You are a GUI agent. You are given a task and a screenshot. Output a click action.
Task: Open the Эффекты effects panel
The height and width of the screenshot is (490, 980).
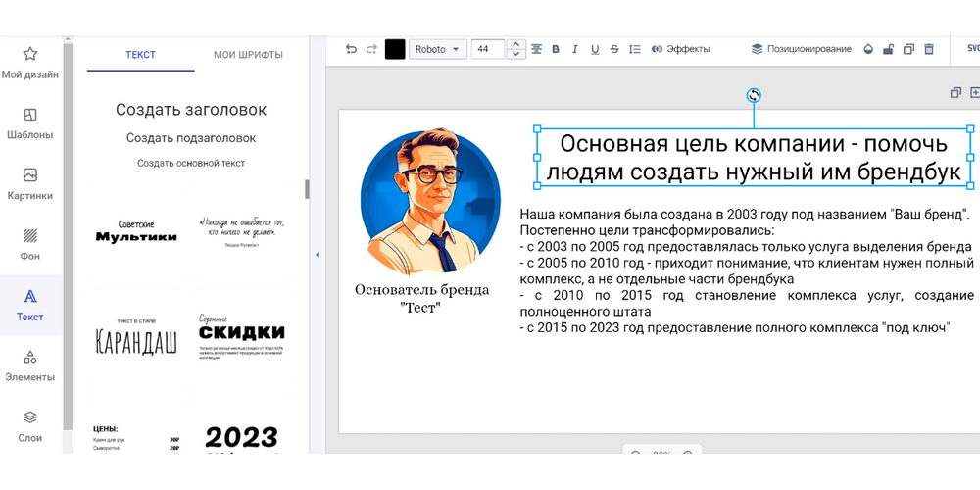click(680, 49)
